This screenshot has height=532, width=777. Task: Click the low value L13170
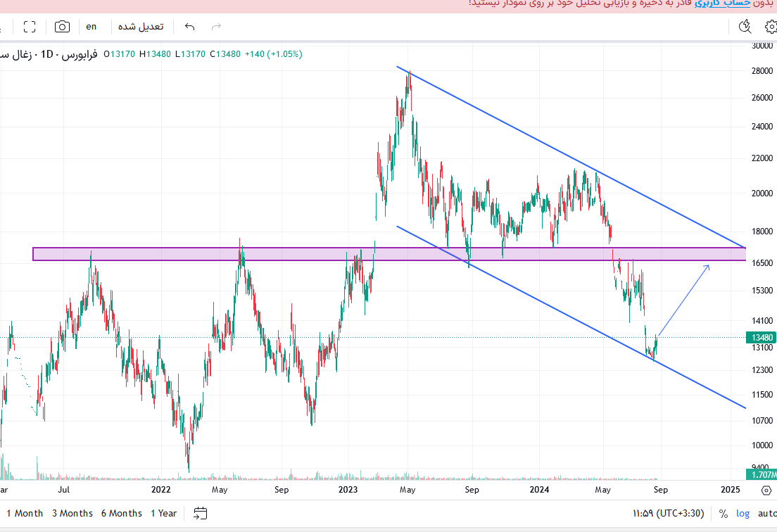point(190,54)
